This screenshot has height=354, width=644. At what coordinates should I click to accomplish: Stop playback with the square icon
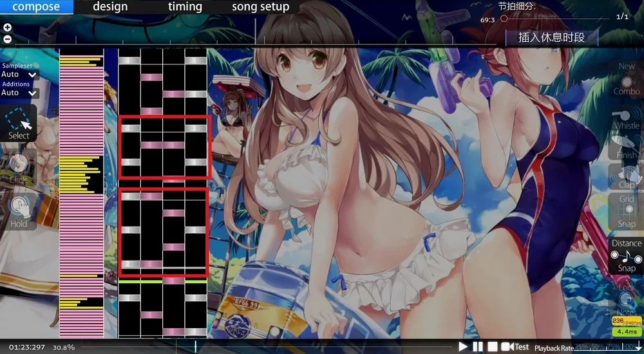[x=493, y=347]
